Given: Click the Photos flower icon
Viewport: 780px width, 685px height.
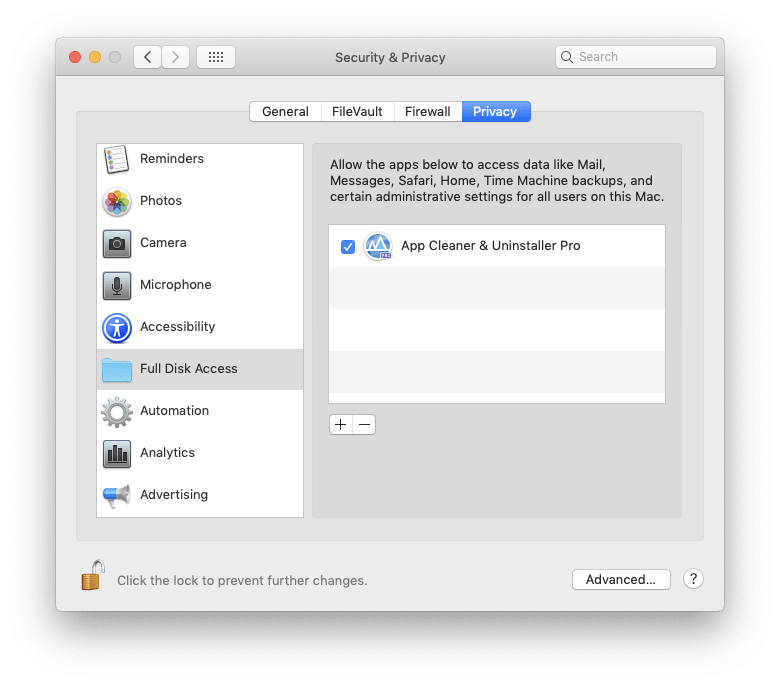Looking at the screenshot, I should click(117, 202).
